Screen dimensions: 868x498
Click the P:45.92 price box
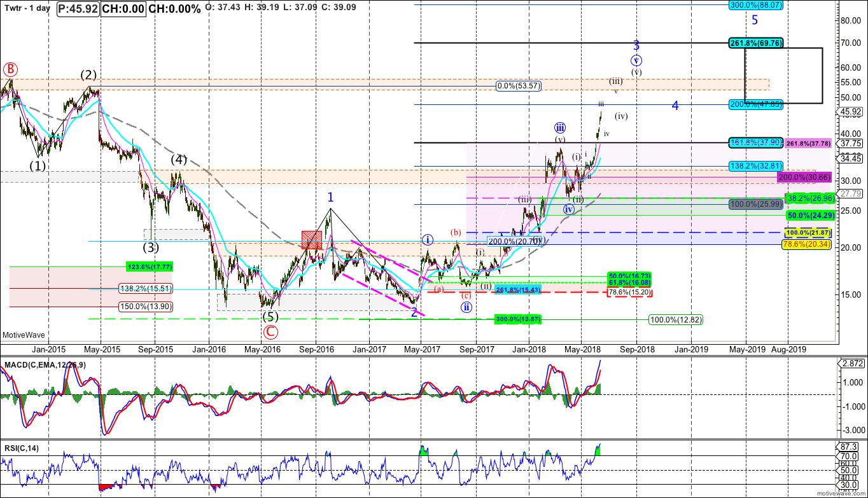click(77, 9)
